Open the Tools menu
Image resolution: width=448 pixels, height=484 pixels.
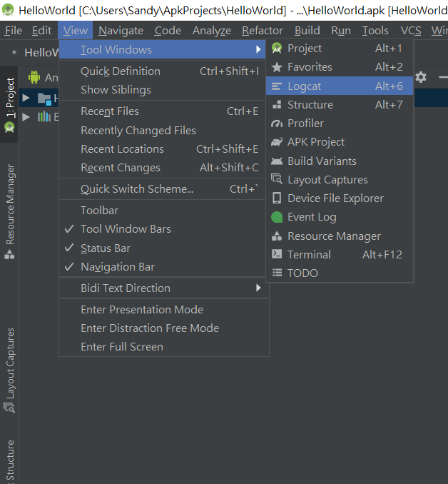[375, 31]
